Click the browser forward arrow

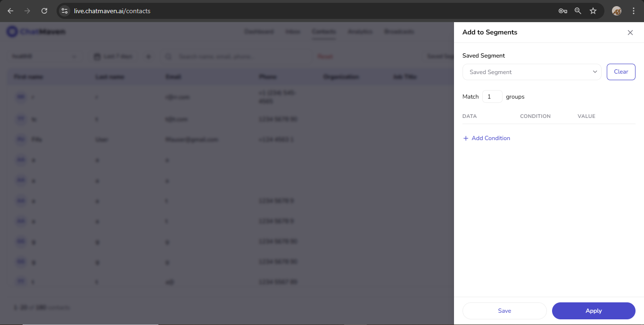[27, 11]
